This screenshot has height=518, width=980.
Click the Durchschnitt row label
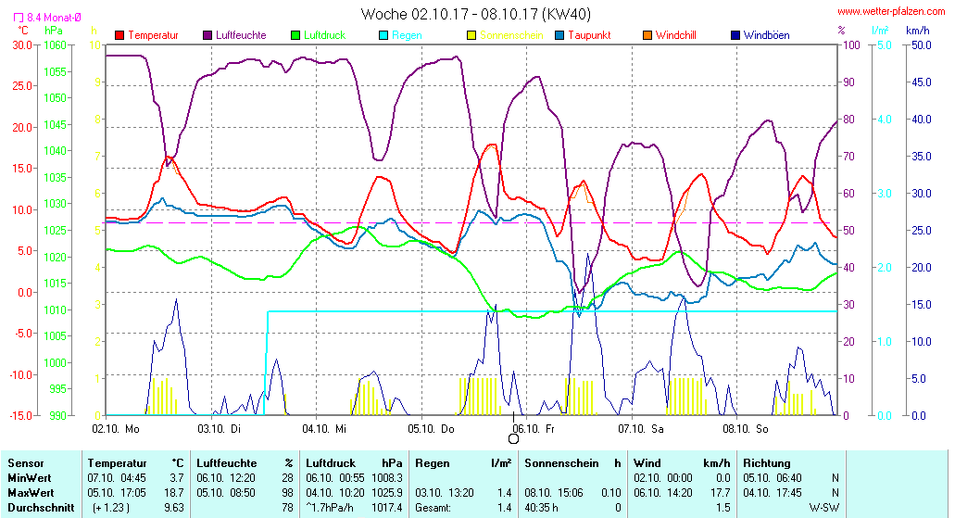(41, 508)
